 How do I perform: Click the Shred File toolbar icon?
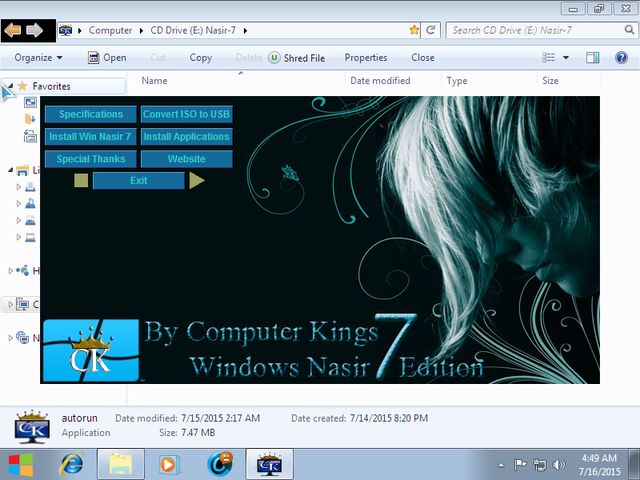[x=274, y=58]
